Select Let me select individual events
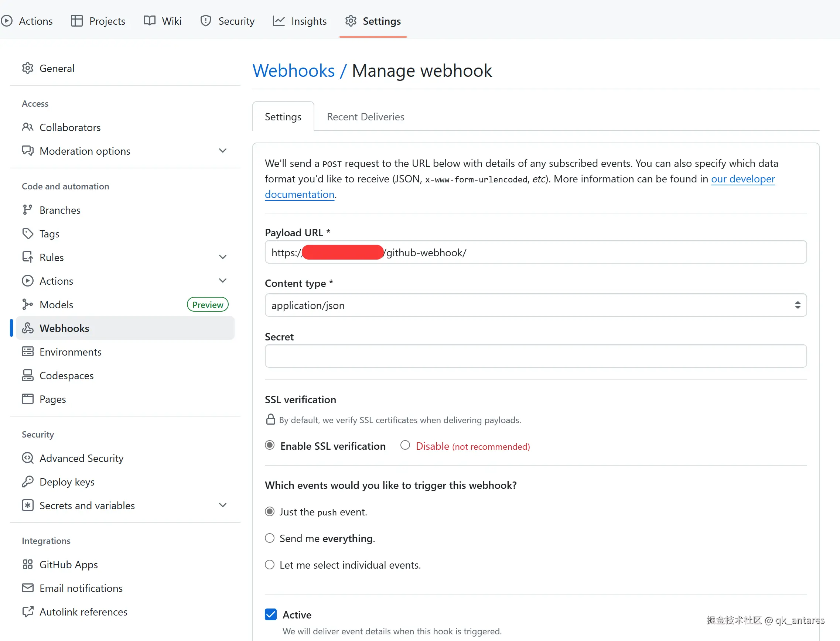Screen dimensions: 840x641 pos(270,565)
